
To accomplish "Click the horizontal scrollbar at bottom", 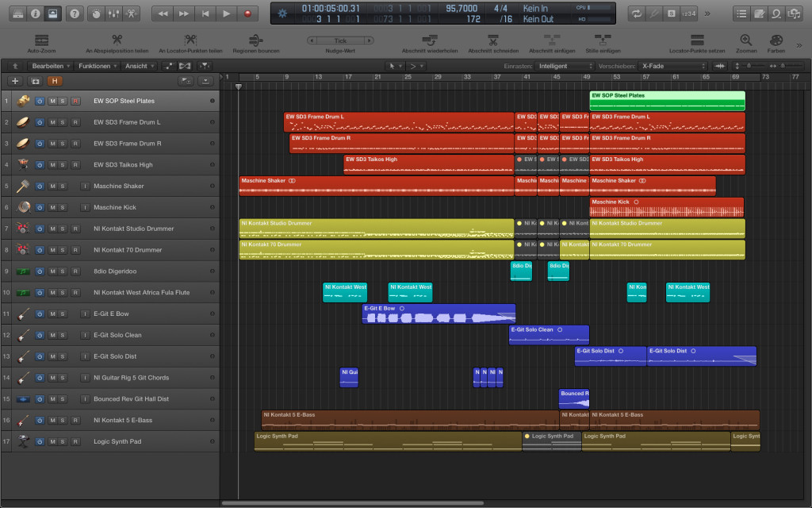I will 353,502.
